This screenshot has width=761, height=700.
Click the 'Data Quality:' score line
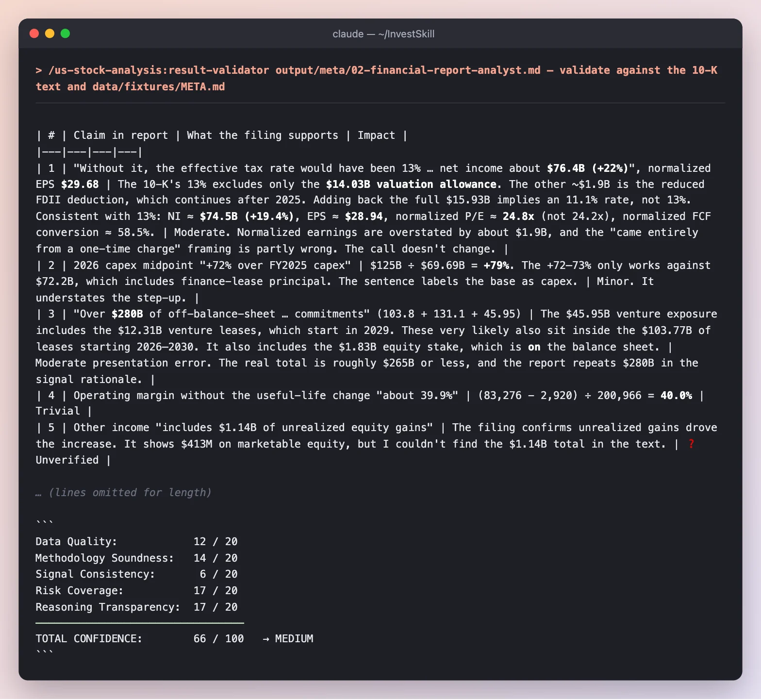(137, 542)
